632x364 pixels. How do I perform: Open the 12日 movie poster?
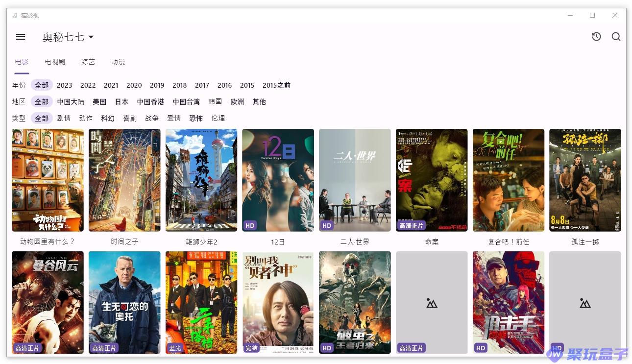278,180
